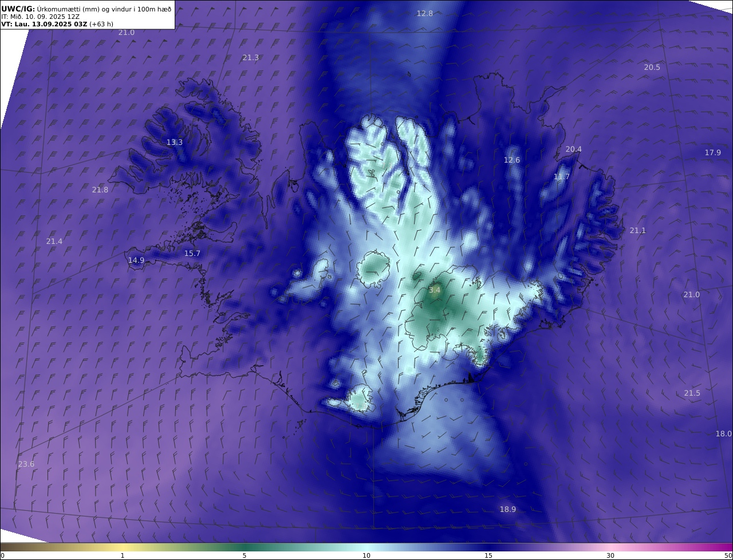This screenshot has height=560, width=733.
Task: Click the 20.4 value on the map
Action: (x=574, y=149)
